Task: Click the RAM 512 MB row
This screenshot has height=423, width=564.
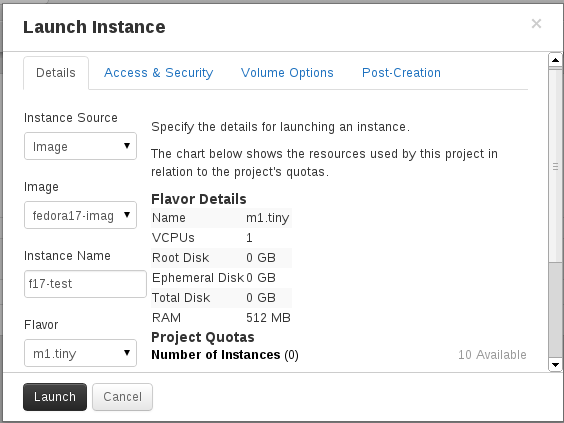Action: 221,318
